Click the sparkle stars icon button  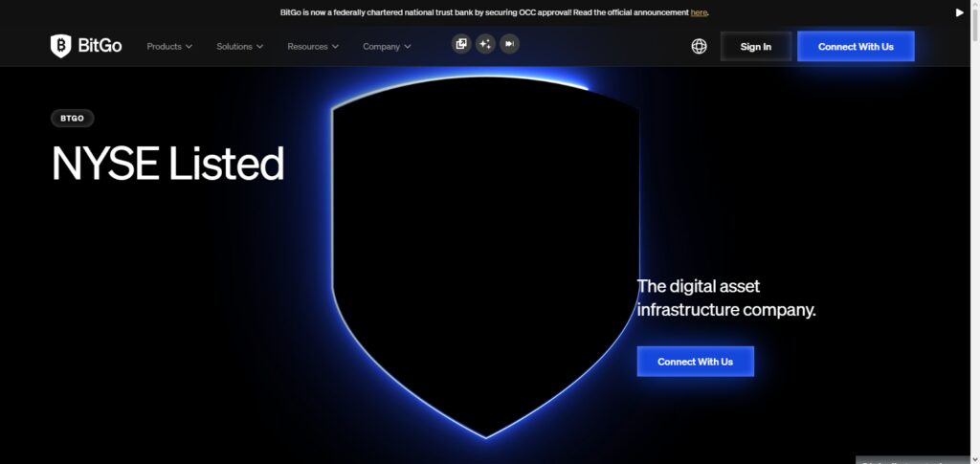pos(485,44)
